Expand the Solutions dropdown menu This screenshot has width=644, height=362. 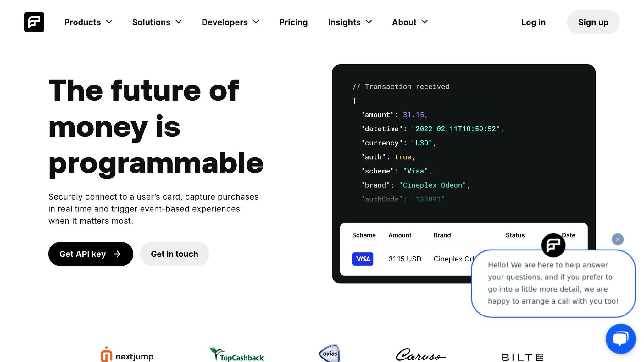click(157, 22)
